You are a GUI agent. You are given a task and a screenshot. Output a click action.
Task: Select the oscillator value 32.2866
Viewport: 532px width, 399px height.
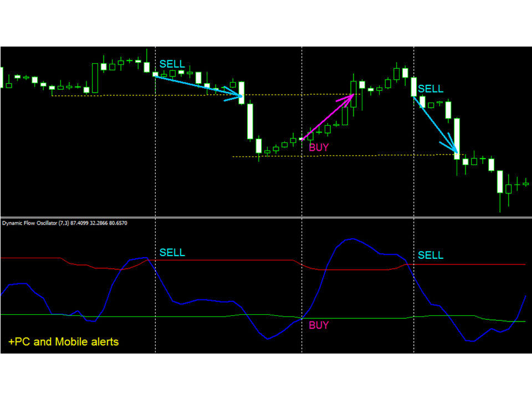click(x=99, y=223)
